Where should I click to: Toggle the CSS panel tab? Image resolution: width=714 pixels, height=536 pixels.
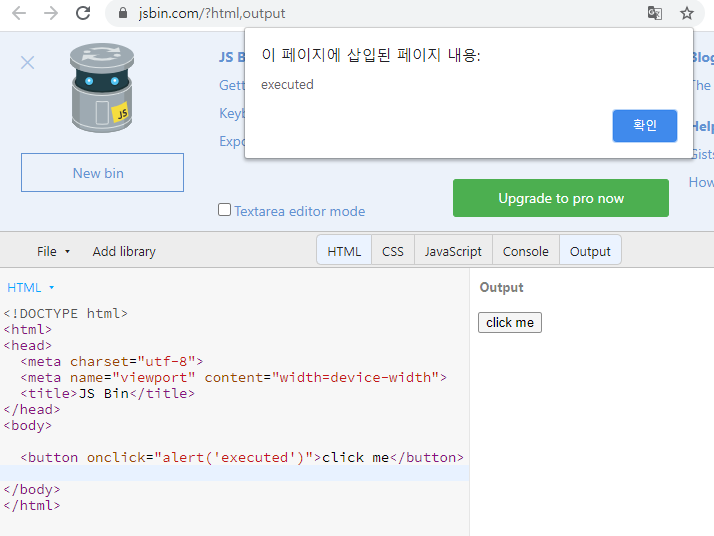coord(393,251)
